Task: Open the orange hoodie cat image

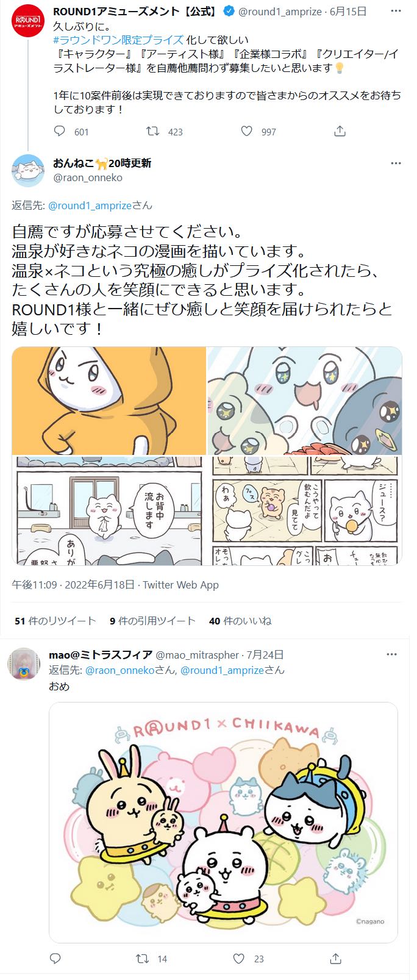Action: 109,401
